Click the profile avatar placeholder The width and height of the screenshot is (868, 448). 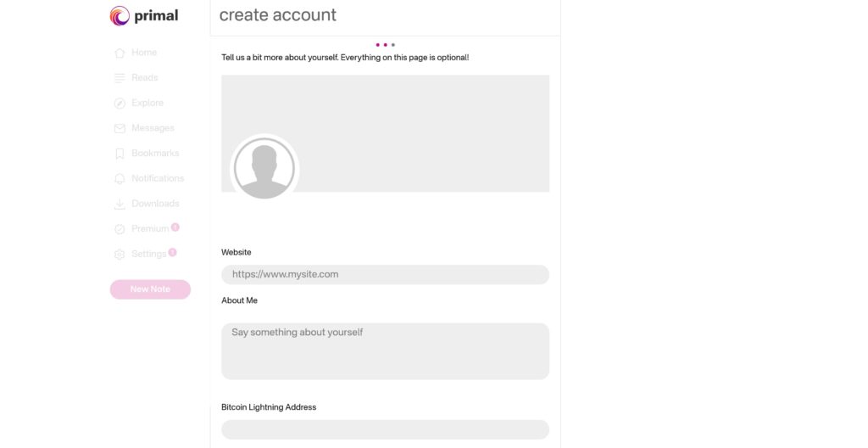coord(264,168)
